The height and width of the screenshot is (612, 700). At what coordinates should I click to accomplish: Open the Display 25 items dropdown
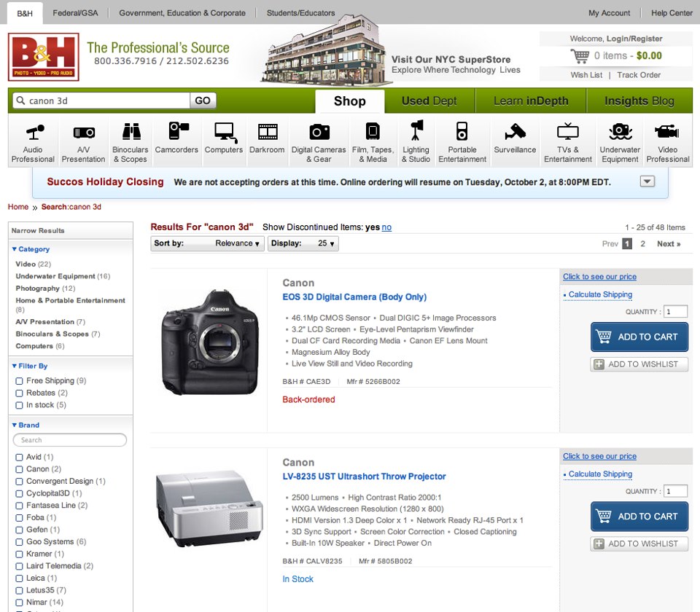point(303,243)
